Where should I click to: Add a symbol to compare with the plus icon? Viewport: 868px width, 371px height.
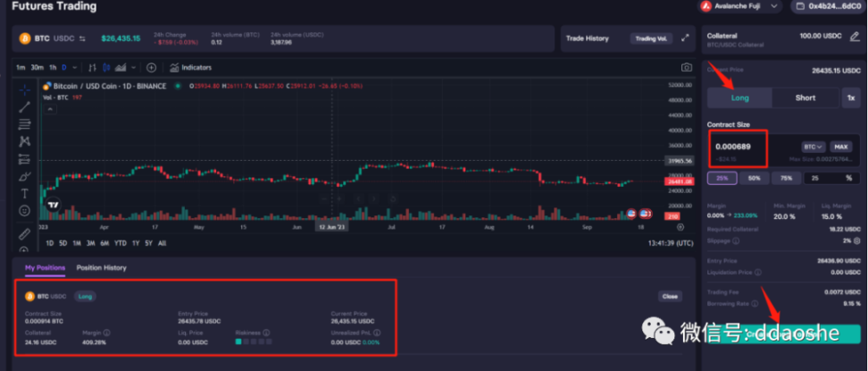pos(151,68)
